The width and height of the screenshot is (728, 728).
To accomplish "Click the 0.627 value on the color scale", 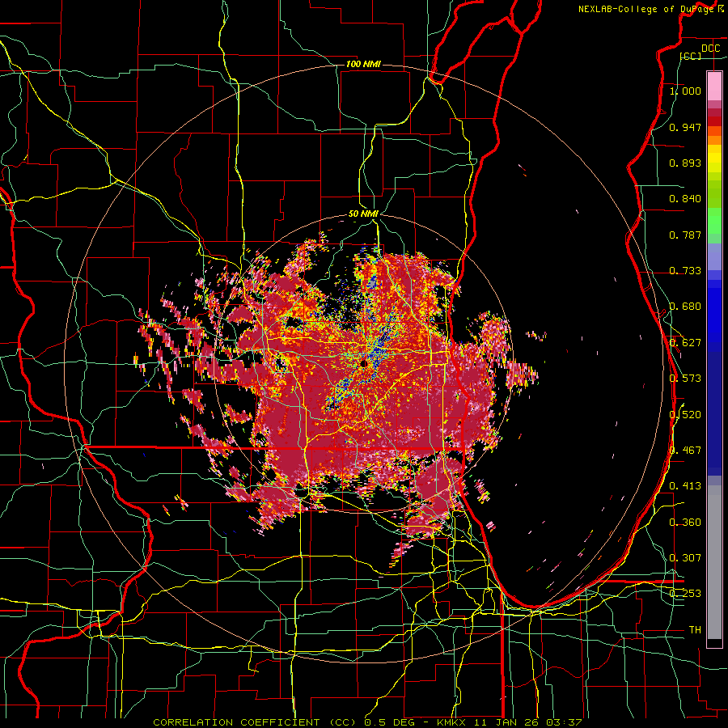I will (x=685, y=342).
